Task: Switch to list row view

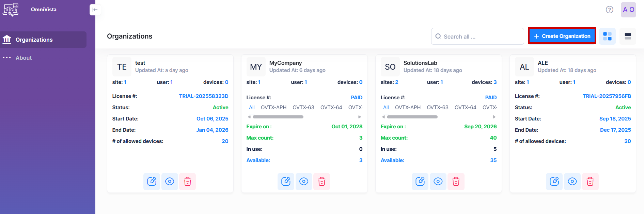Action: [x=628, y=36]
